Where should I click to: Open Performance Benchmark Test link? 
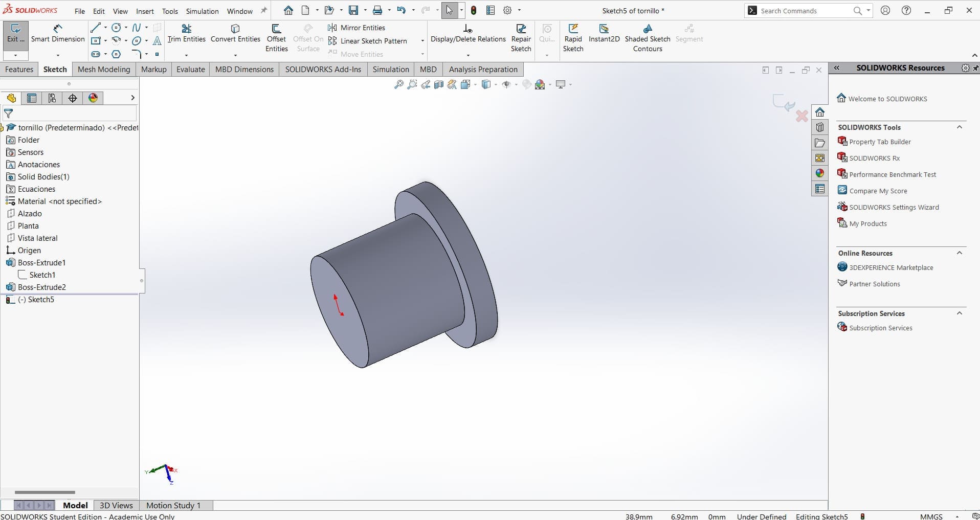[893, 174]
